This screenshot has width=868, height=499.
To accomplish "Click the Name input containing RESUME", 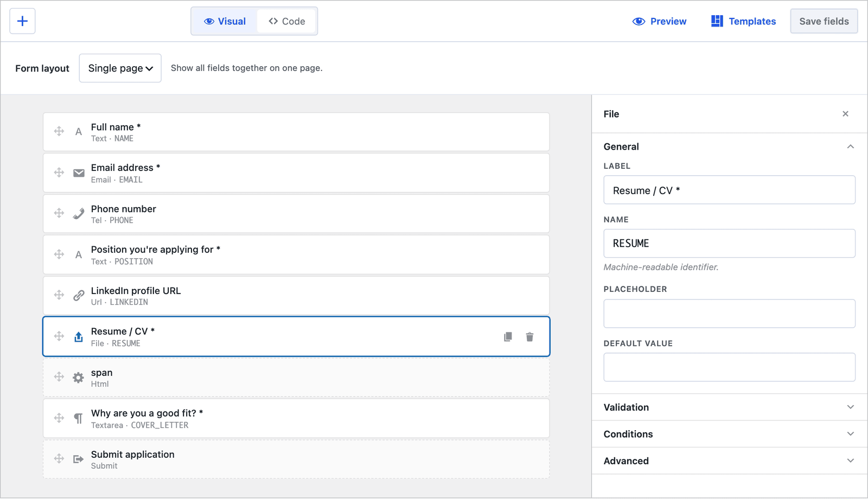I will tap(729, 244).
